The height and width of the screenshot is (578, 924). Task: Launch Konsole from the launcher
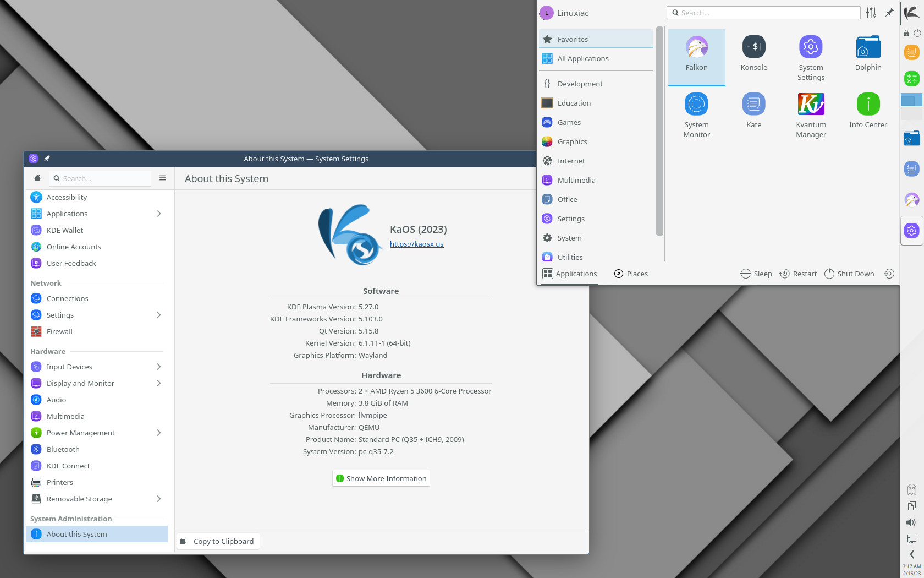click(754, 54)
